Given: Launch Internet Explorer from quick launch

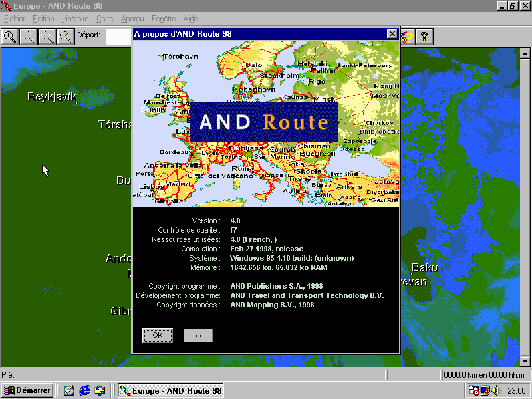Looking at the screenshot, I should pyautogui.click(x=84, y=390).
